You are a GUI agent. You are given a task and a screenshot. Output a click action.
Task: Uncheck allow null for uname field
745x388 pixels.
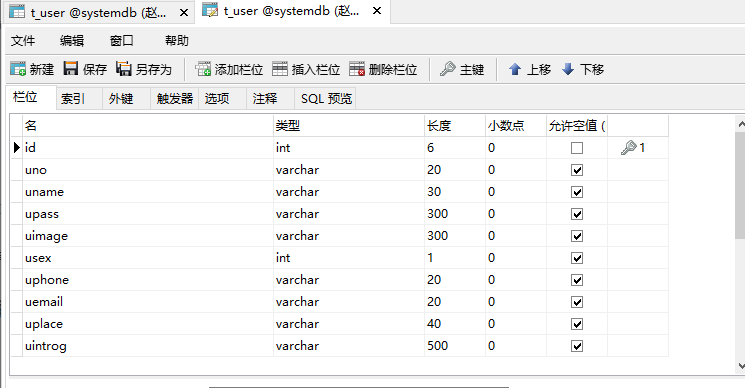click(x=577, y=192)
